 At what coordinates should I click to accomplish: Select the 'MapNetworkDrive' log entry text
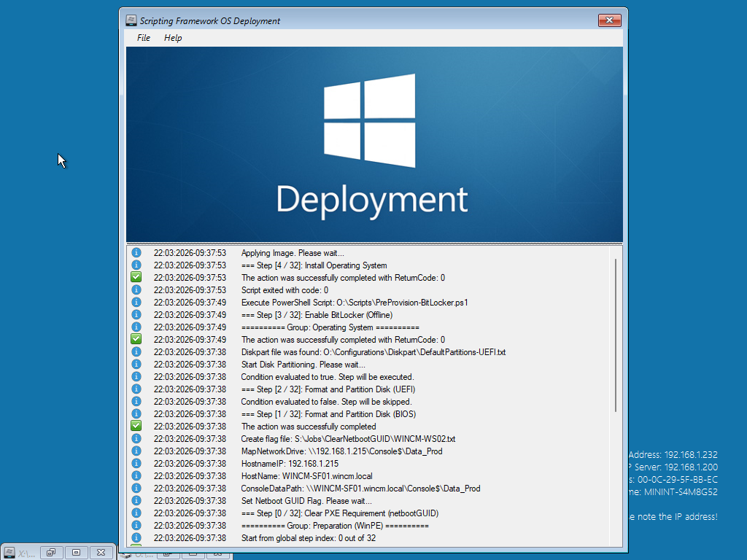click(x=341, y=451)
